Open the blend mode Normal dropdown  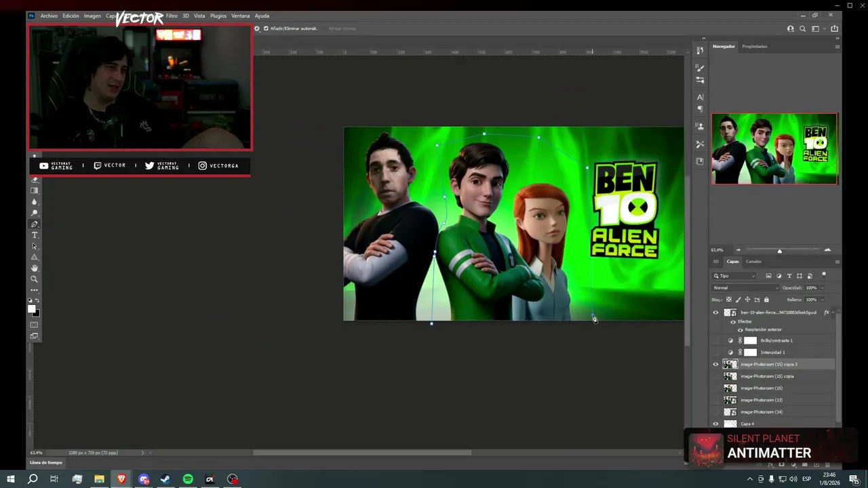click(x=745, y=288)
